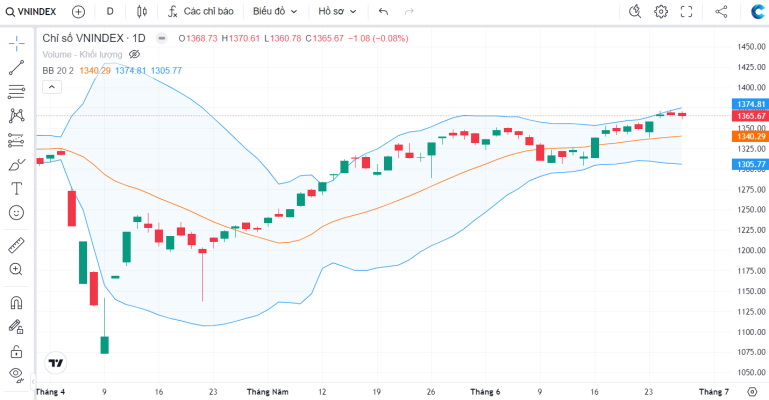Select the crosshair cursor tool

point(16,44)
